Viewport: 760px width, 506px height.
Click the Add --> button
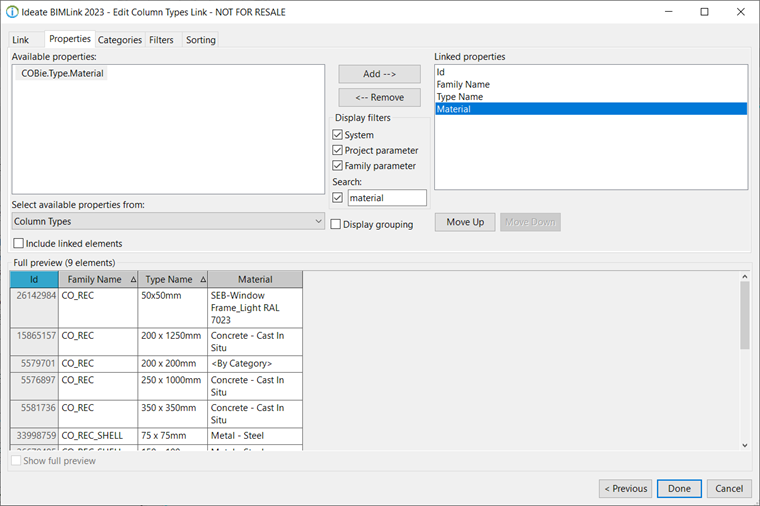[380, 74]
